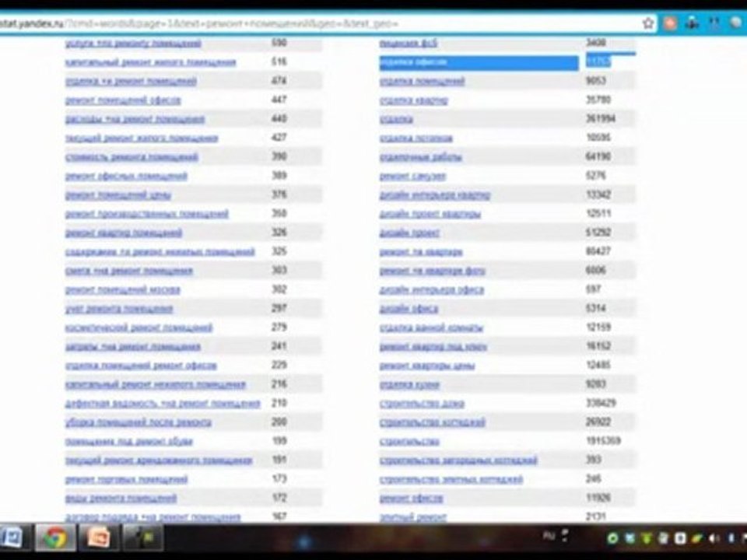The width and height of the screenshot is (747, 560).
Task: Open 'отделка потолков' link with 10595
Action: 416,138
